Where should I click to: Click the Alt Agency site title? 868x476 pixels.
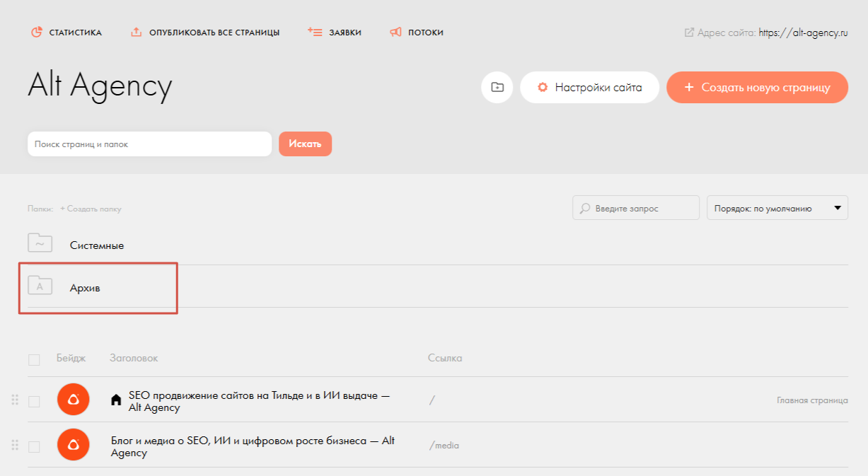coord(100,86)
